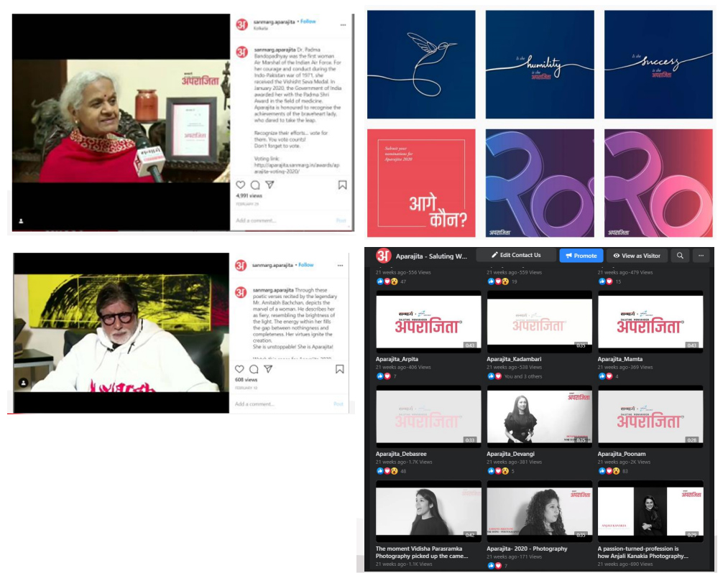
Task: Share the Padma Bandopadhyay post via paper-plane icon
Action: 269,185
